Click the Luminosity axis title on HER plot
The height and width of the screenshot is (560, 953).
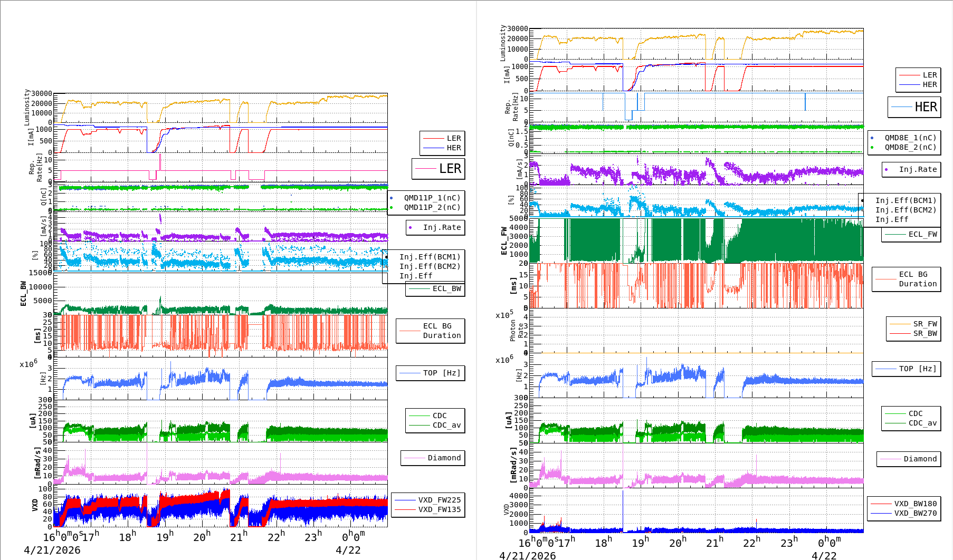point(503,43)
